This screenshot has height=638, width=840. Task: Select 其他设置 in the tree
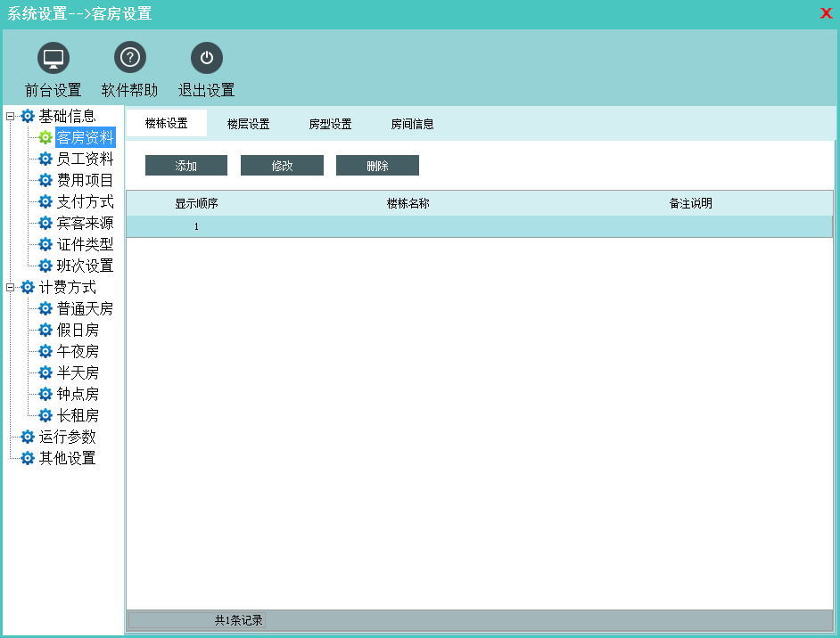point(67,459)
